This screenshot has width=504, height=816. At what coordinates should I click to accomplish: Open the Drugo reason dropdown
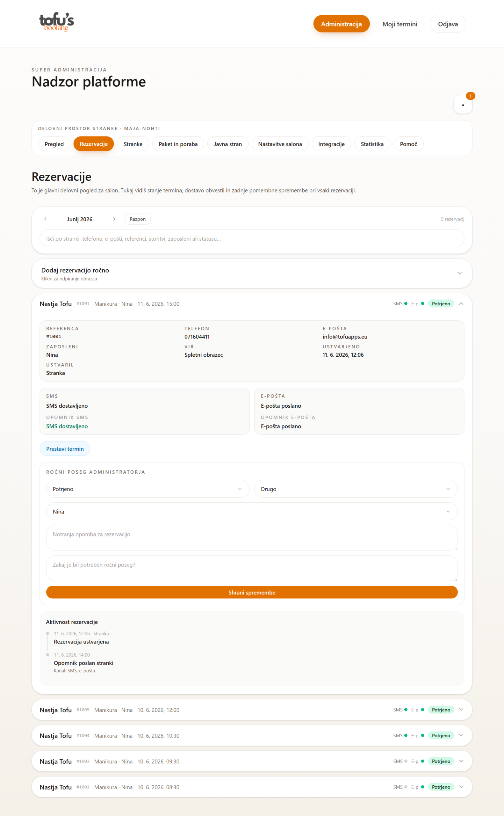point(356,489)
